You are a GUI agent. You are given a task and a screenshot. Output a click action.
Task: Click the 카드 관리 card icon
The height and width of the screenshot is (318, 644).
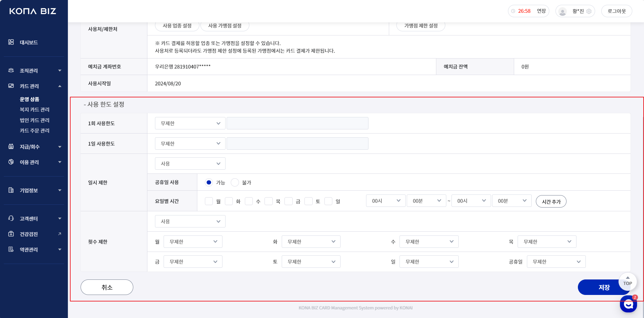click(11, 86)
